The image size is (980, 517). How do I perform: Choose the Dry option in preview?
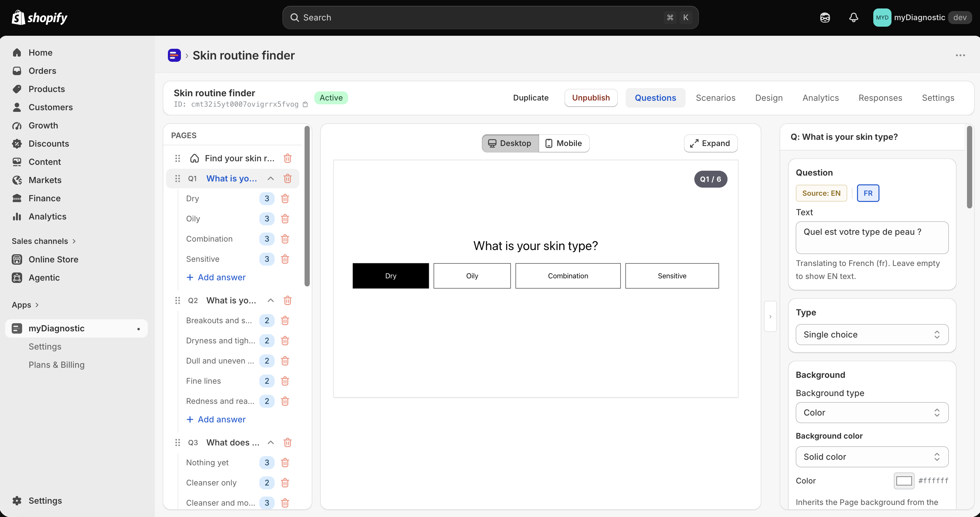(390, 276)
